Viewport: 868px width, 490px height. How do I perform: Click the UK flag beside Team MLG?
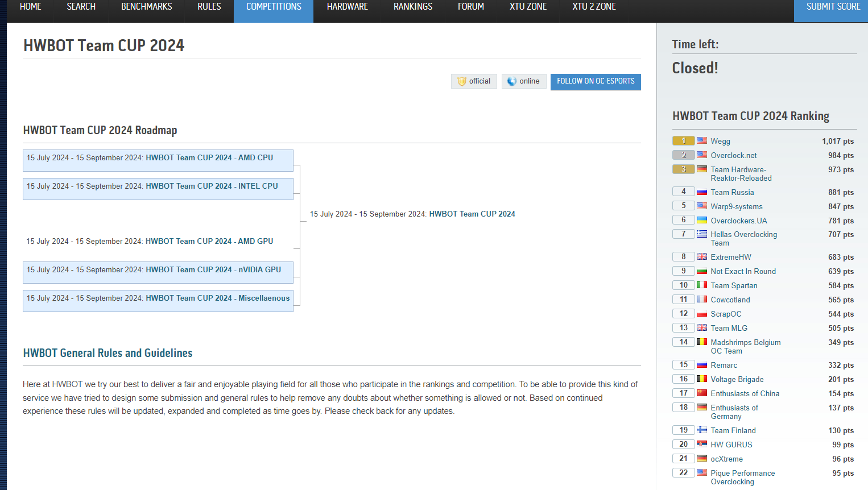click(702, 327)
